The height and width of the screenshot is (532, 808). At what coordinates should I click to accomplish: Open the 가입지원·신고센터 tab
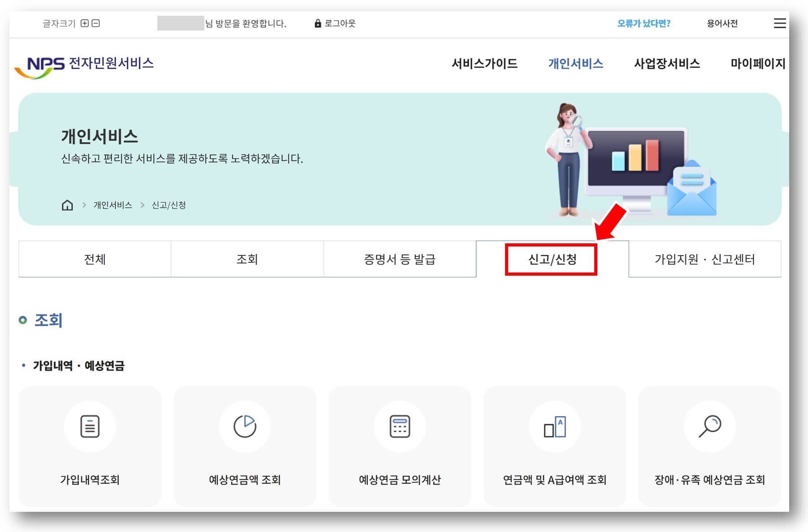[x=704, y=259]
